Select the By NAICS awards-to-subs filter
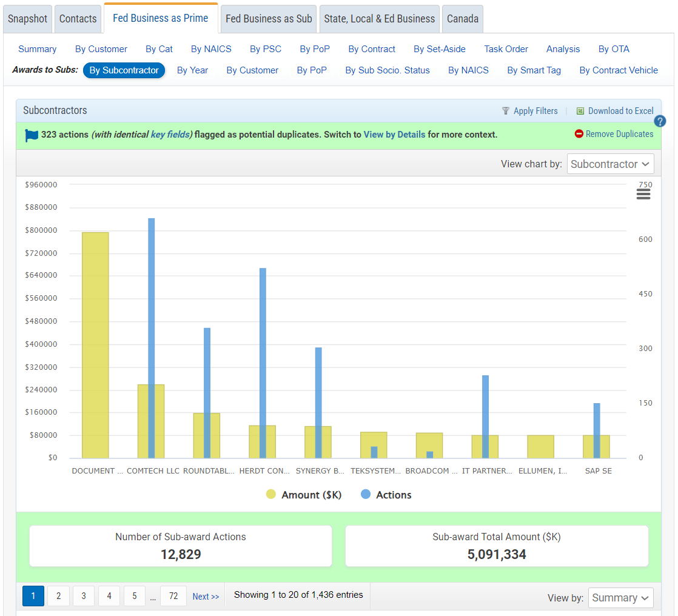Screen dimensions: 678x616 (x=468, y=70)
